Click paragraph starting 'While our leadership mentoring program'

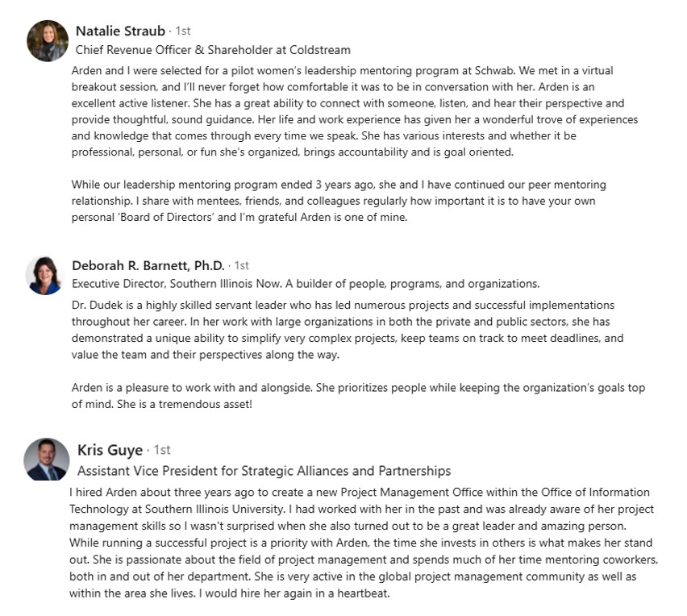coord(339,201)
